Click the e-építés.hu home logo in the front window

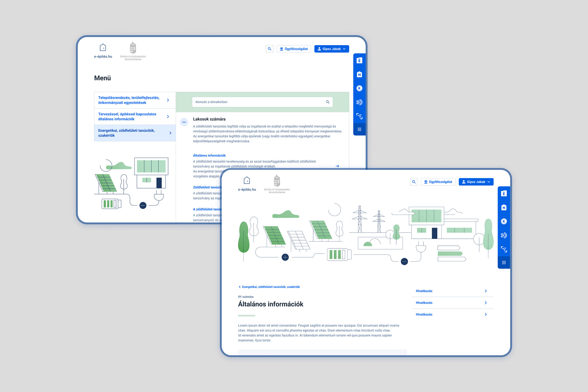[247, 184]
